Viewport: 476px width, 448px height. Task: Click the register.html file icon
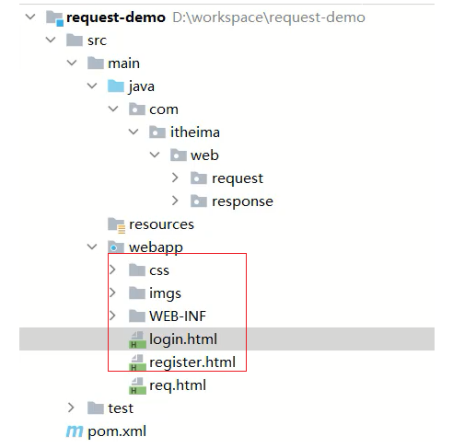pos(137,362)
